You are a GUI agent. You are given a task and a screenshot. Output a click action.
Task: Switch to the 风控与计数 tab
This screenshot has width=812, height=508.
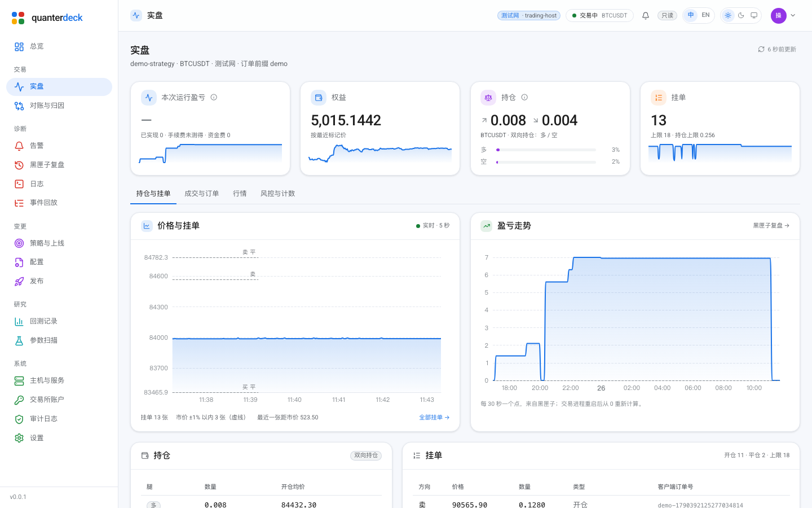(277, 194)
